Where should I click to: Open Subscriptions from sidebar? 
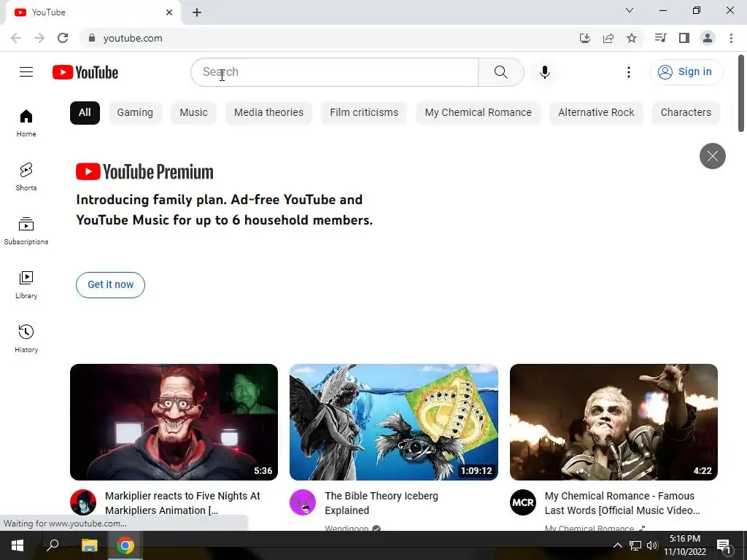click(x=26, y=230)
